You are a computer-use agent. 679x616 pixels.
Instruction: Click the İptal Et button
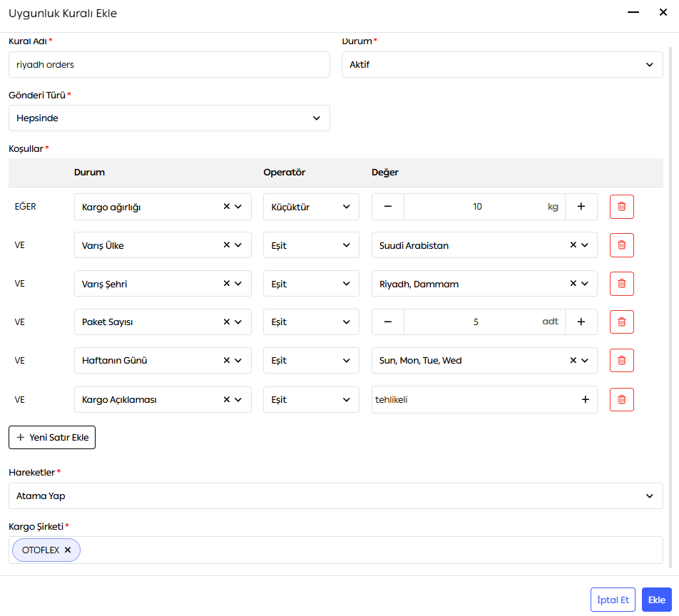(x=613, y=600)
